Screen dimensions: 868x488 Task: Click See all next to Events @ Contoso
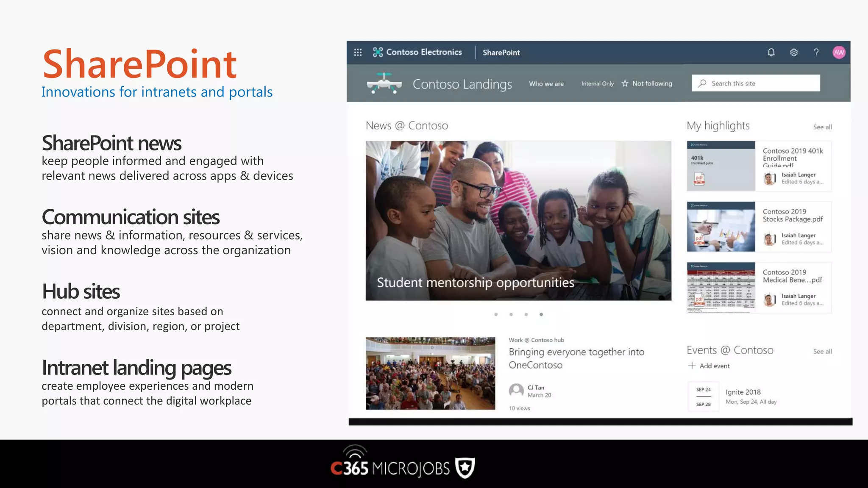point(822,352)
